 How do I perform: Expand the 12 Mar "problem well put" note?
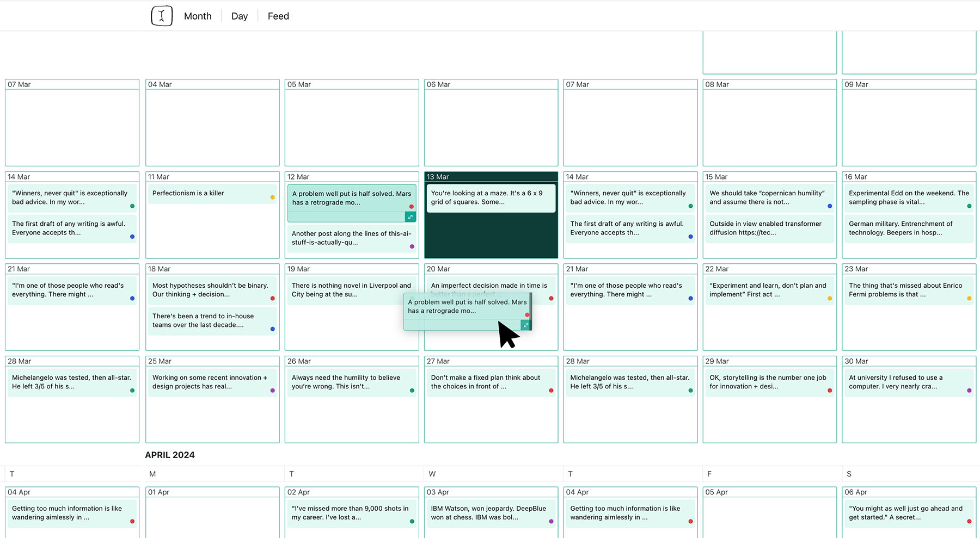pyautogui.click(x=411, y=217)
